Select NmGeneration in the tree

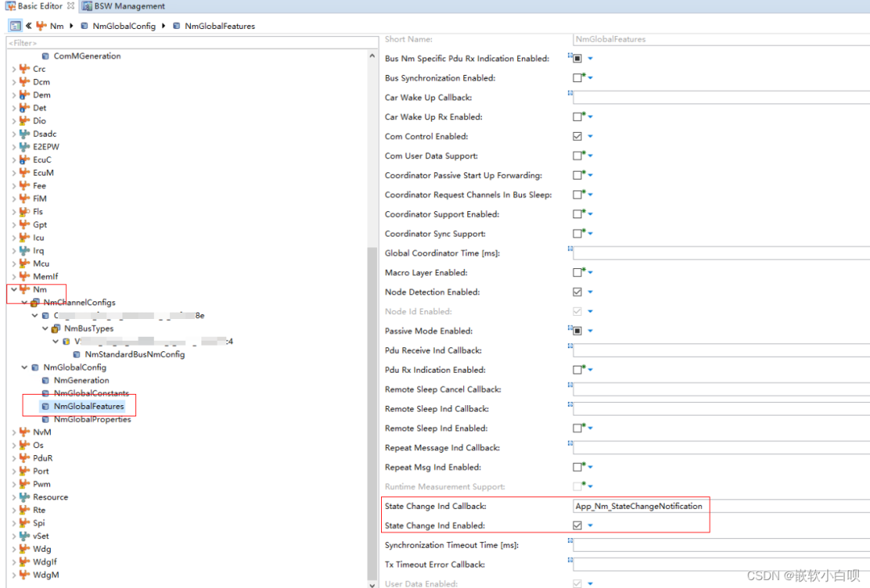point(81,380)
